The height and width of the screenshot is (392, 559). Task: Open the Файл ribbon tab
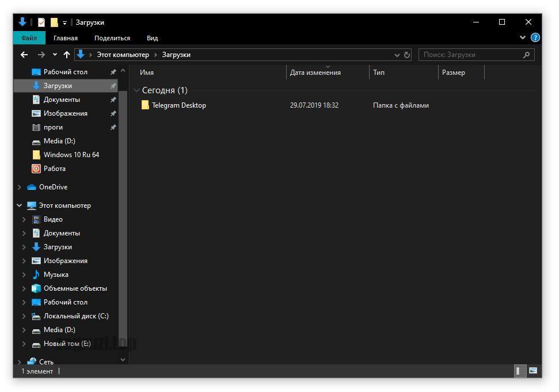(29, 38)
